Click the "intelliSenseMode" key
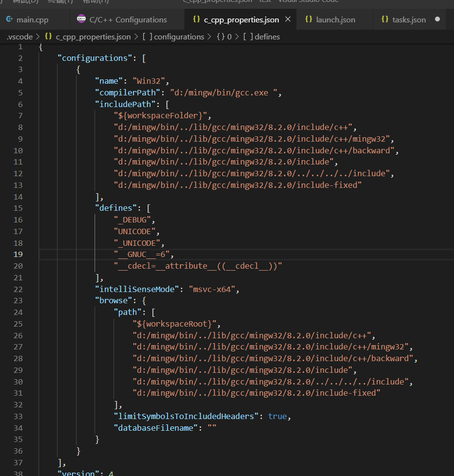This screenshot has height=476, width=454. point(137,289)
